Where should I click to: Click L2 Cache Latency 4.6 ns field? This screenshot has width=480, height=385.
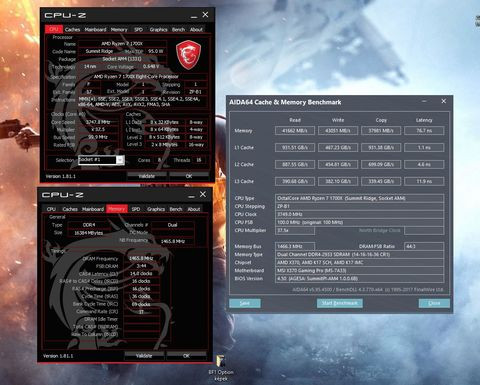click(424, 164)
